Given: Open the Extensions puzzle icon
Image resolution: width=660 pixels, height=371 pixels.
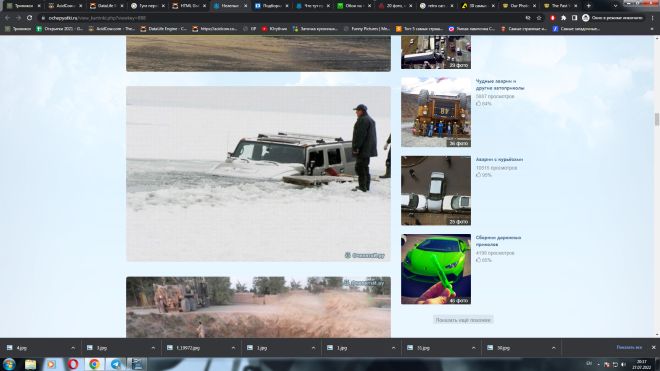Looking at the screenshot, I should pyautogui.click(x=564, y=18).
